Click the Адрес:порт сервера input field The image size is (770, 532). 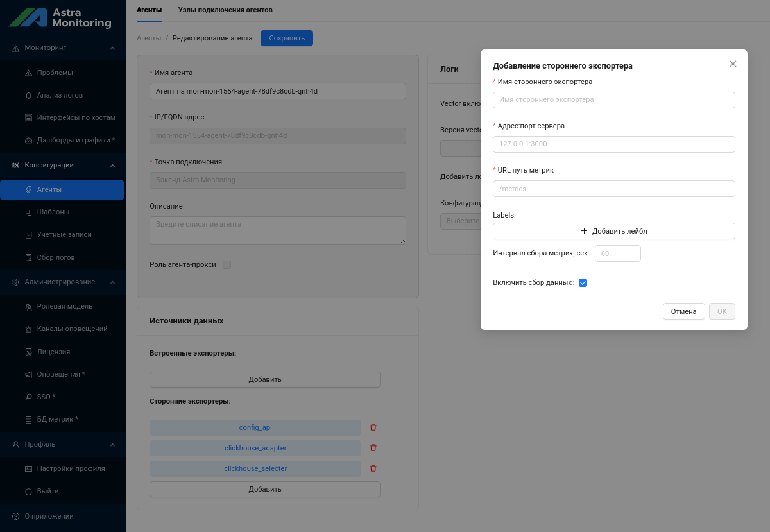click(613, 144)
